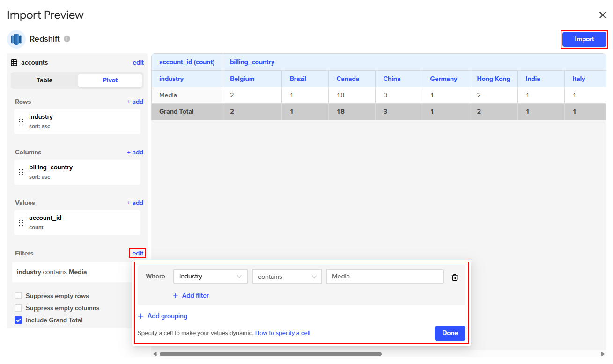The width and height of the screenshot is (613, 364).
Task: Edit the Filters section
Action: [x=138, y=253]
